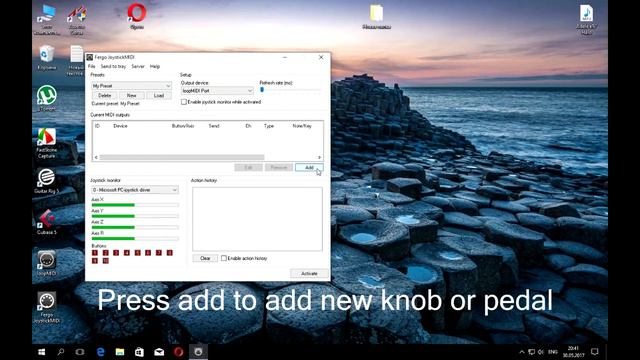Open the volume control in system tray
Screen dimensions: 640x360
pos(541,352)
